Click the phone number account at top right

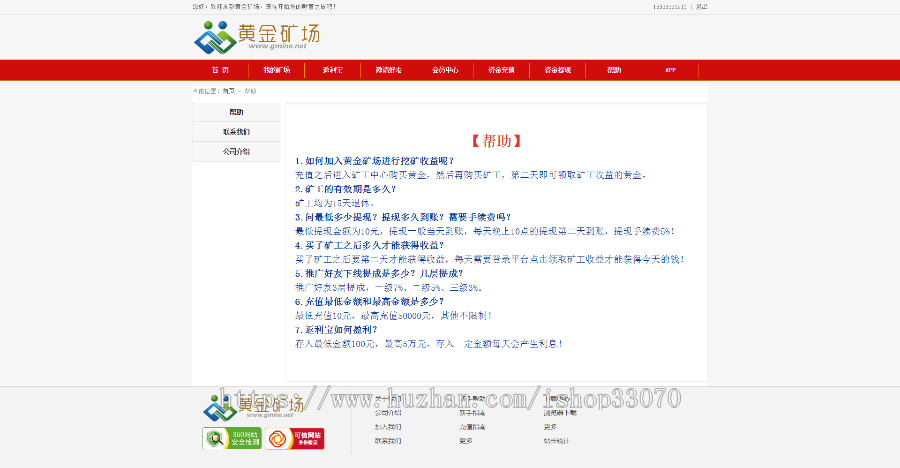(x=669, y=7)
